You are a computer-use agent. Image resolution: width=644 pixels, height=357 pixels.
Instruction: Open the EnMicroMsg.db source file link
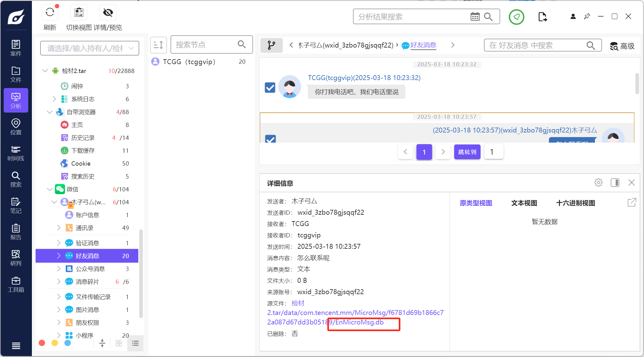click(x=359, y=322)
